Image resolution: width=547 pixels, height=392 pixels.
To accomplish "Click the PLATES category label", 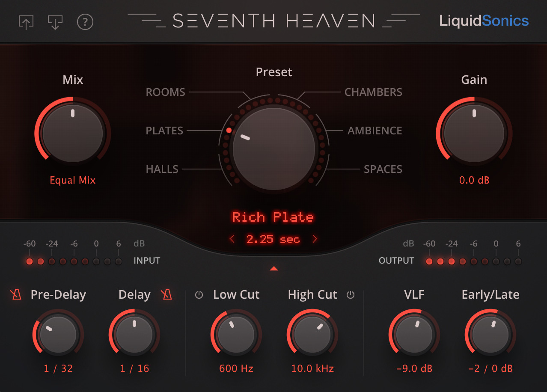I will click(164, 131).
